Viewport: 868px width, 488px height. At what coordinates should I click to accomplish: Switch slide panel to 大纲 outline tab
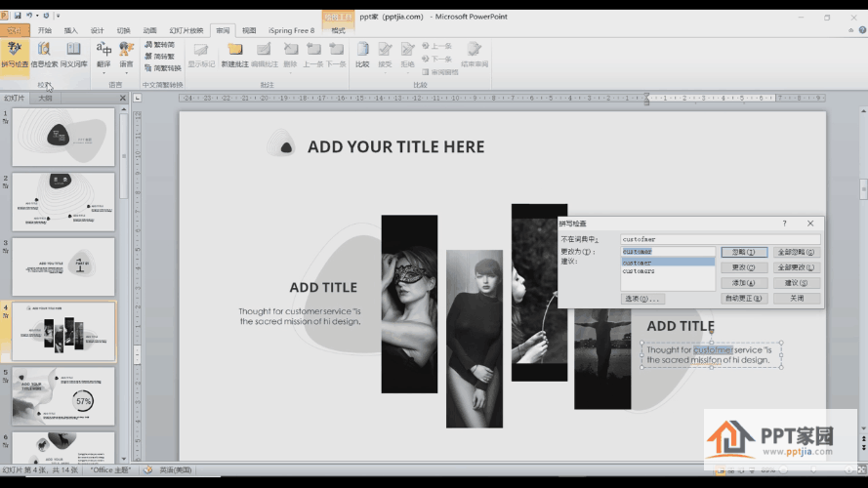45,98
